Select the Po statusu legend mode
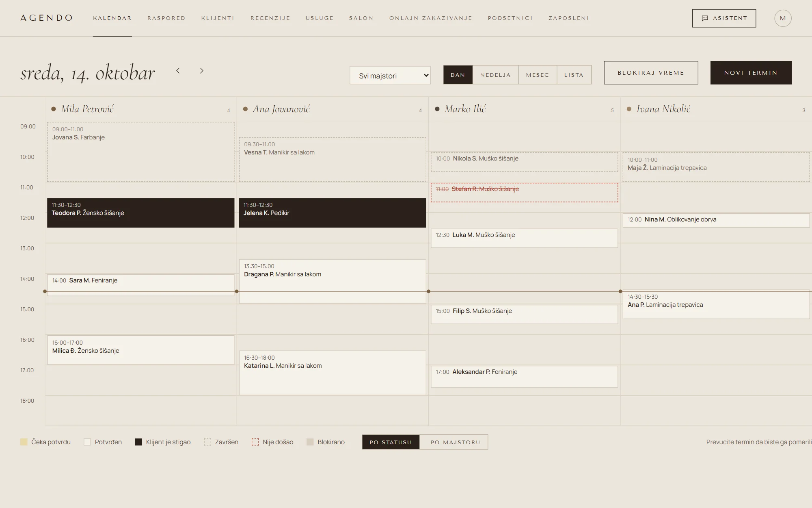This screenshot has height=508, width=812. coord(391,442)
